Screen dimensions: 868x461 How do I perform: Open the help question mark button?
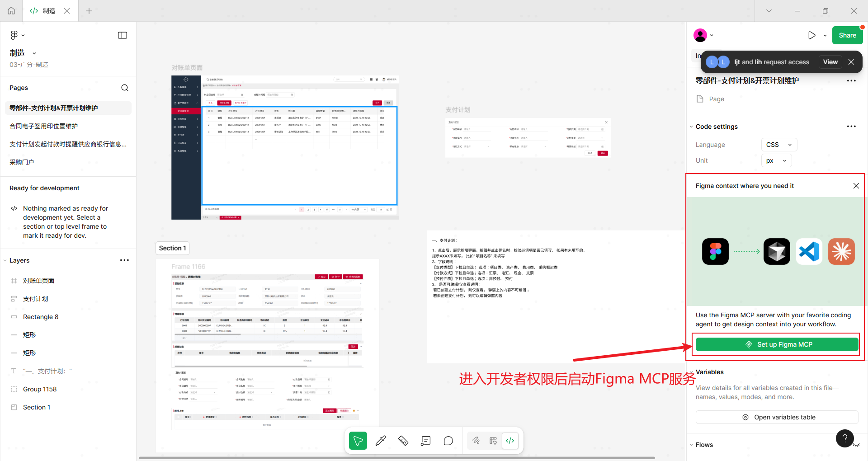pyautogui.click(x=844, y=438)
